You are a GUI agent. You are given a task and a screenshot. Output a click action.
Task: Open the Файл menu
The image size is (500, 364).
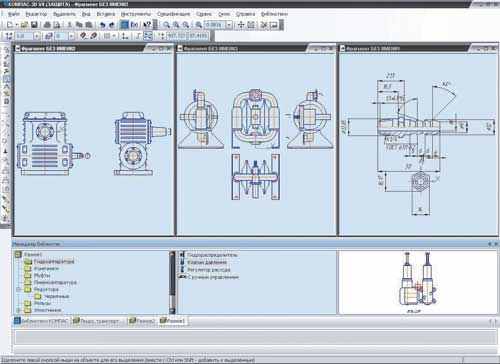(x=14, y=14)
